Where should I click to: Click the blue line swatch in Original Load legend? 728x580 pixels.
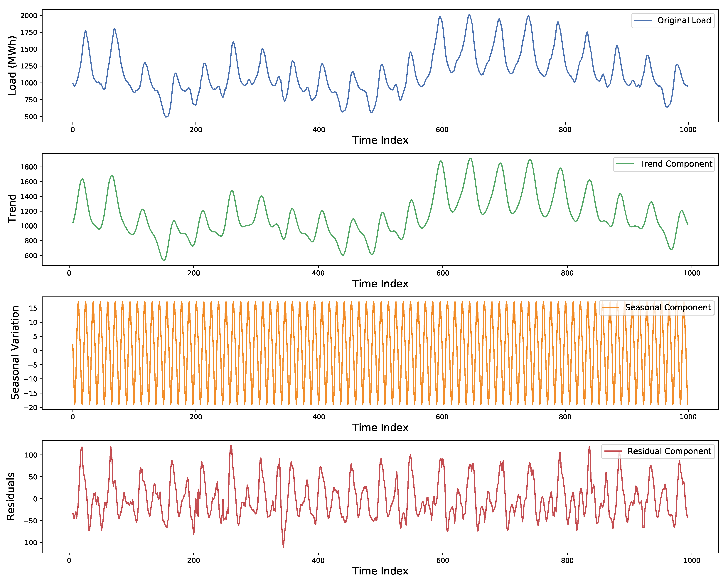[x=643, y=21]
